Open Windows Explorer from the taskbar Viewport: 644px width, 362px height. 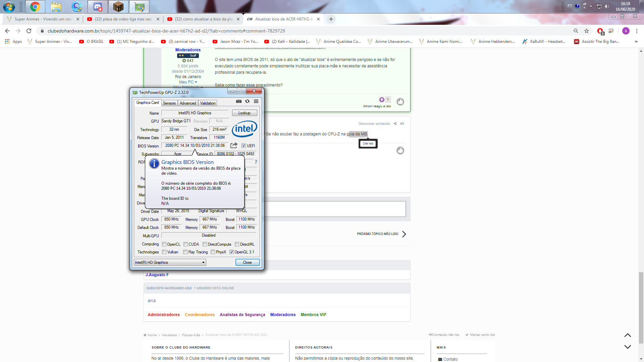pos(56,7)
